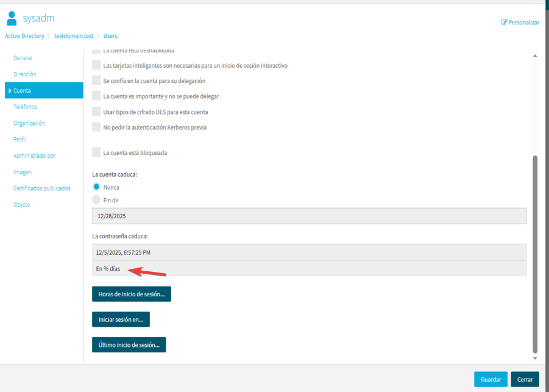Open the Users breadcrumb link

click(x=110, y=35)
